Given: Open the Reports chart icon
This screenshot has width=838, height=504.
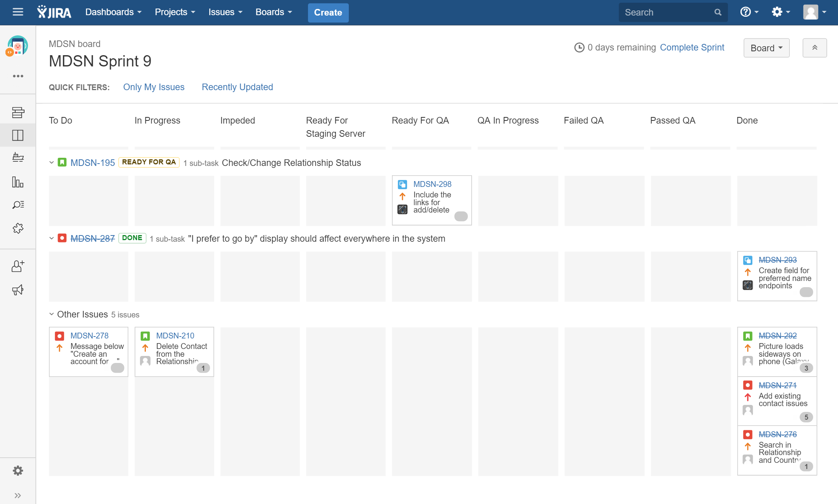Looking at the screenshot, I should 18,182.
